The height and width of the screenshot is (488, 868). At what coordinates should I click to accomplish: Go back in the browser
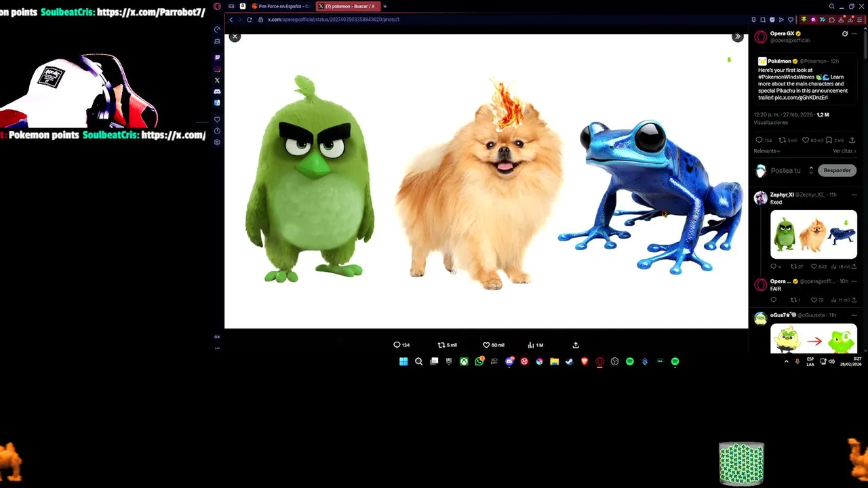click(x=231, y=20)
